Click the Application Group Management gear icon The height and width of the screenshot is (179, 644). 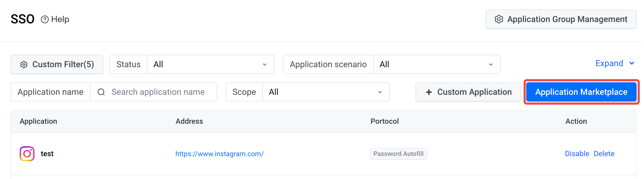[x=499, y=19]
